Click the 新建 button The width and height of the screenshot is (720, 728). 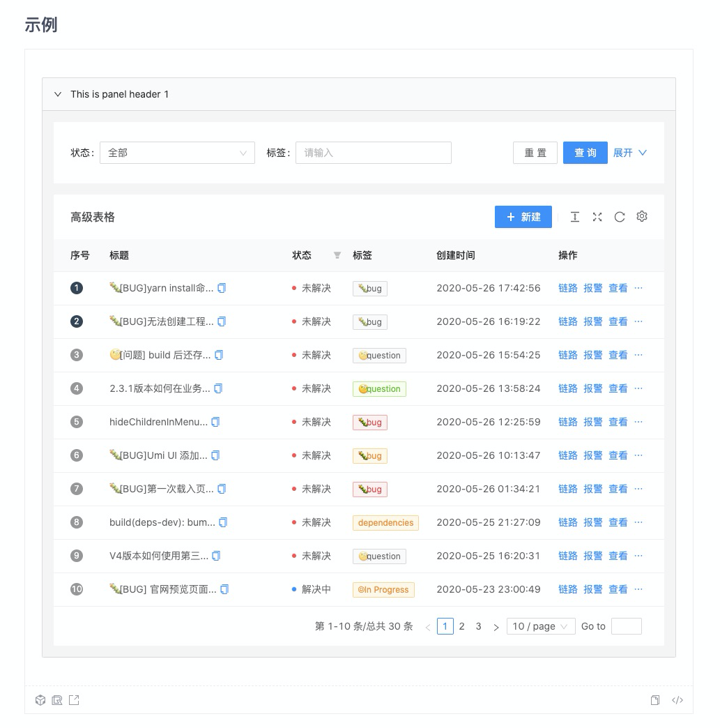(523, 217)
